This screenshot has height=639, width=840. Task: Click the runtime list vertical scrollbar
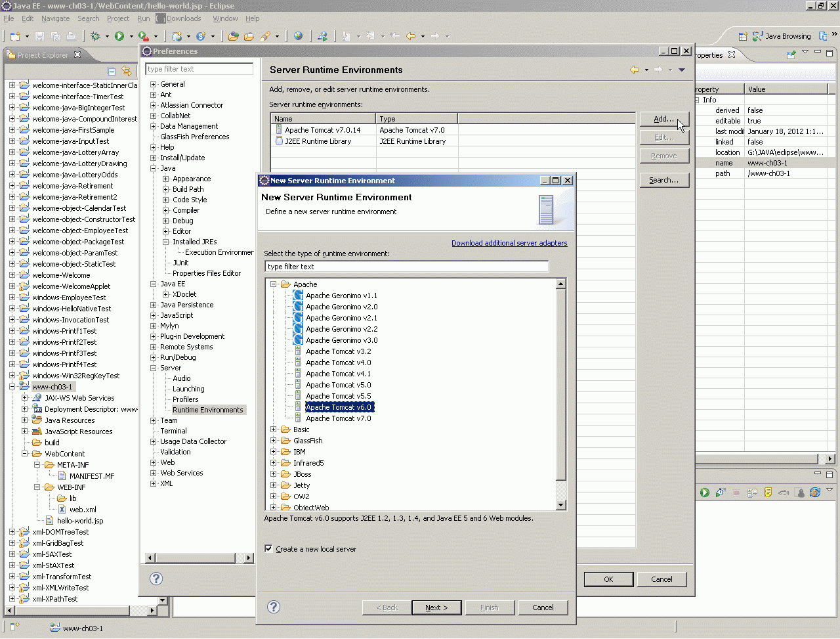point(561,395)
